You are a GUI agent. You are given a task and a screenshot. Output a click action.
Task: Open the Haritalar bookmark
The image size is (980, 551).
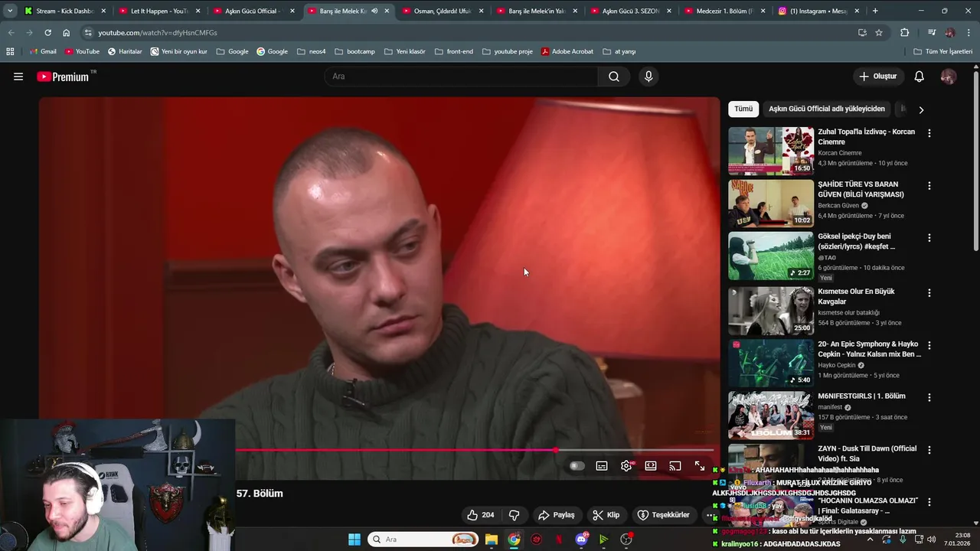pyautogui.click(x=125, y=51)
